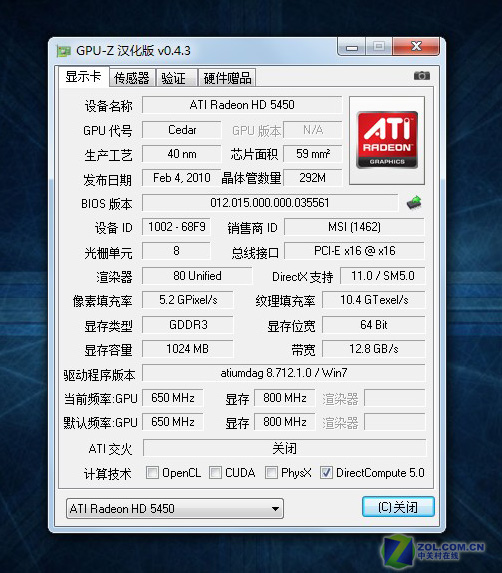Screen dimensions: 502x573
Task: Click the Feb 4, 2010 release date
Action: click(182, 178)
